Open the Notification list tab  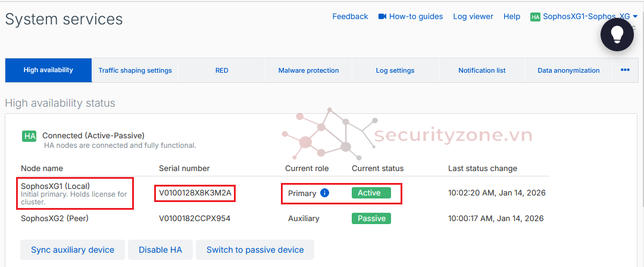click(482, 70)
